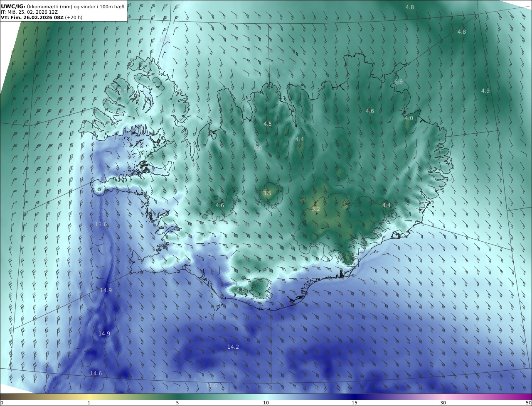Click the 1 tick on the colour scale

(89, 403)
